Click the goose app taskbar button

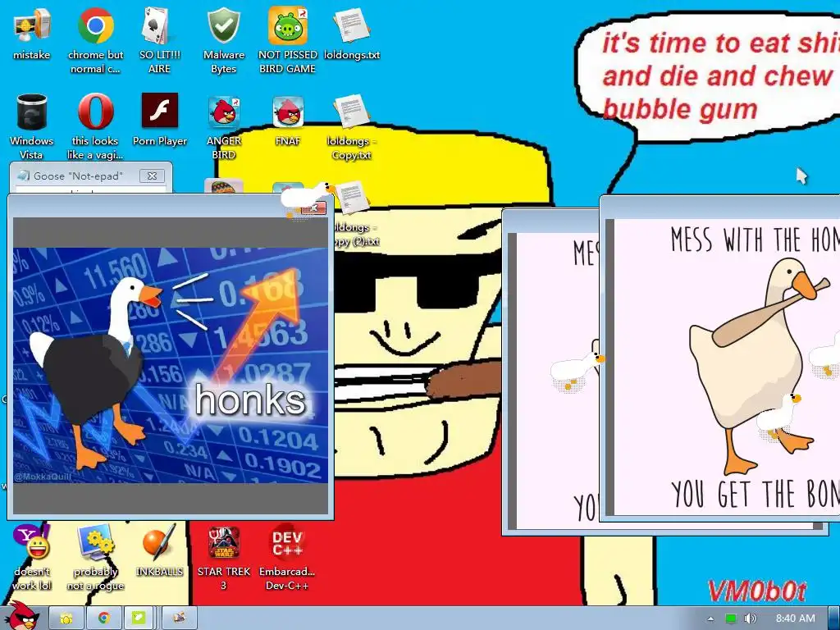[x=180, y=619]
